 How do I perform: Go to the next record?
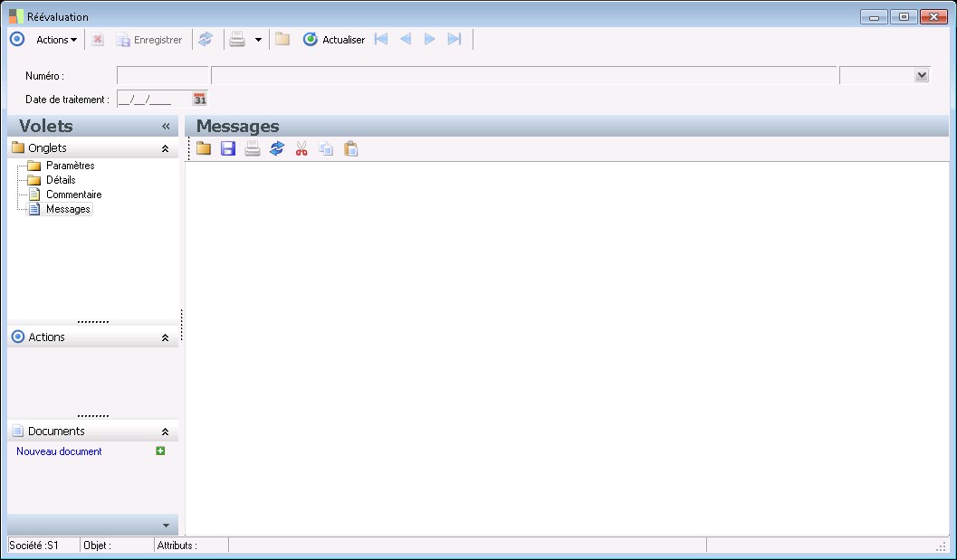(430, 39)
